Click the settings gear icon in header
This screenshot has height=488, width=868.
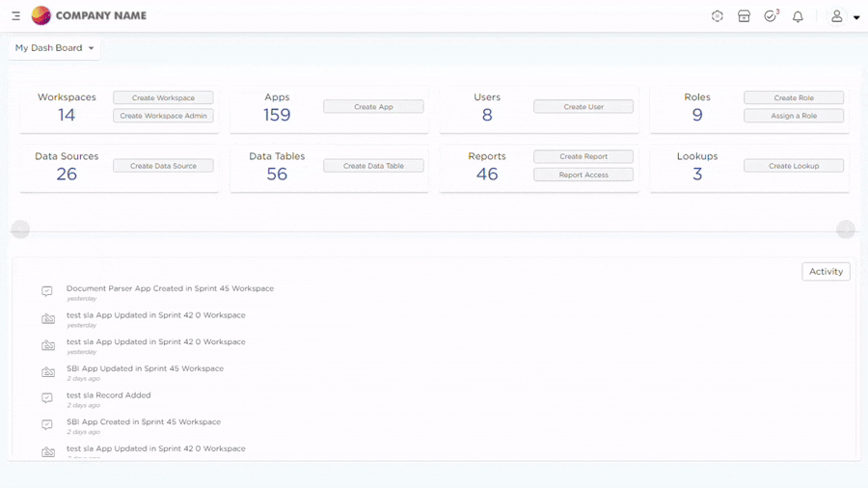coord(717,16)
